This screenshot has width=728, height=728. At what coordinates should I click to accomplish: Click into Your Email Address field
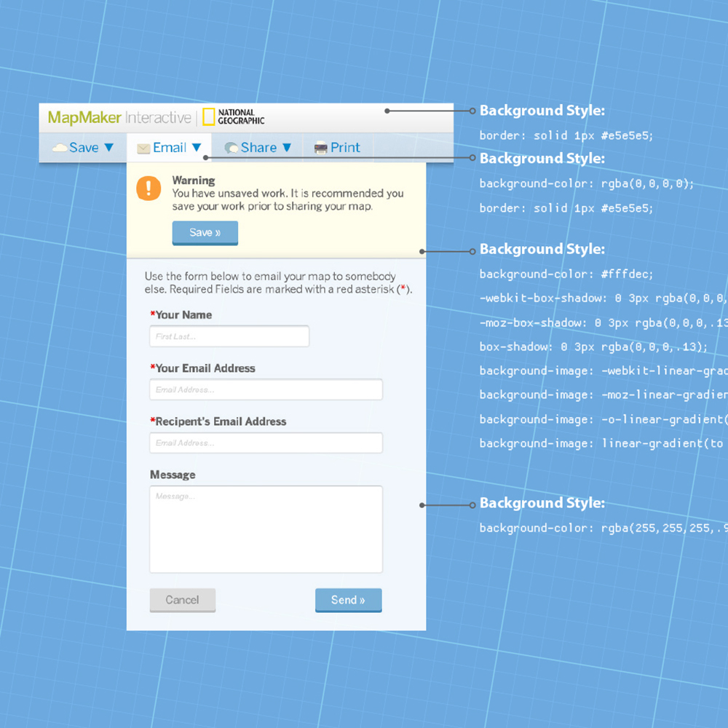tap(266, 389)
